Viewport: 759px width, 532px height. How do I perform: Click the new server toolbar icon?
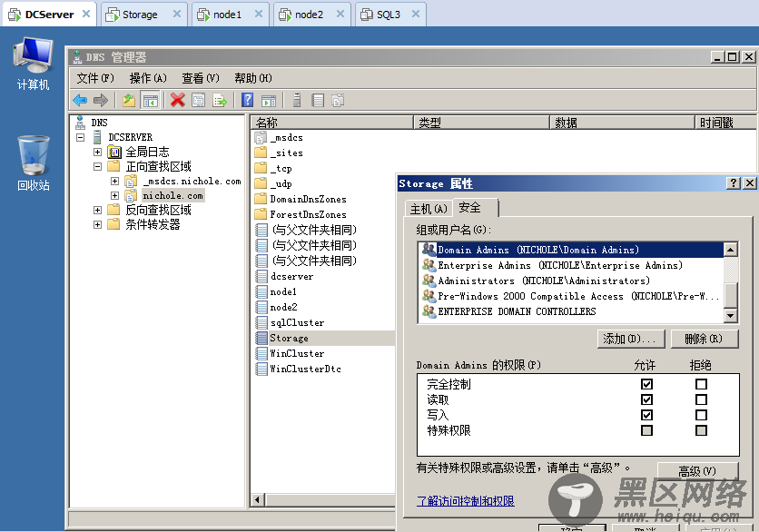(297, 100)
